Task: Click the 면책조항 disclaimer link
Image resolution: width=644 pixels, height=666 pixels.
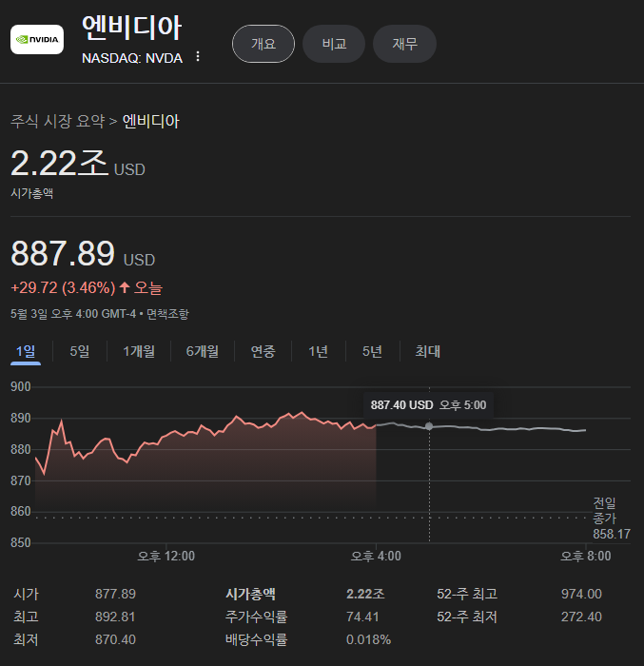Action: (167, 314)
